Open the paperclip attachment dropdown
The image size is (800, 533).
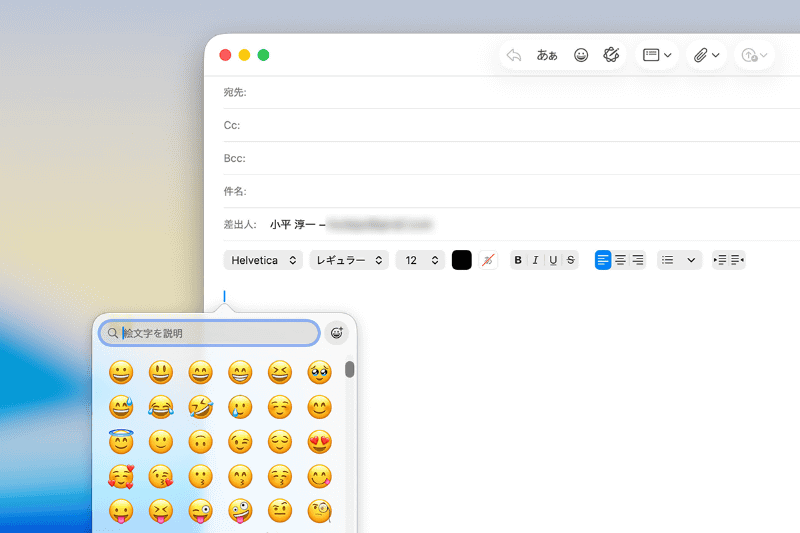707,55
